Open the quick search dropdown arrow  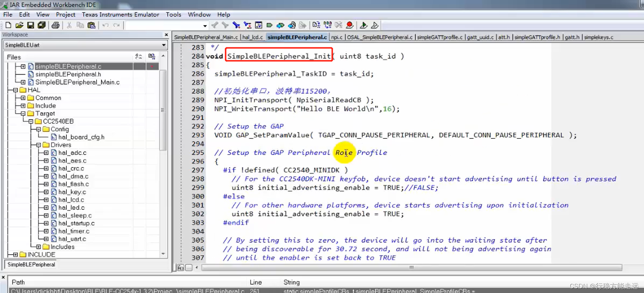pos(205,25)
